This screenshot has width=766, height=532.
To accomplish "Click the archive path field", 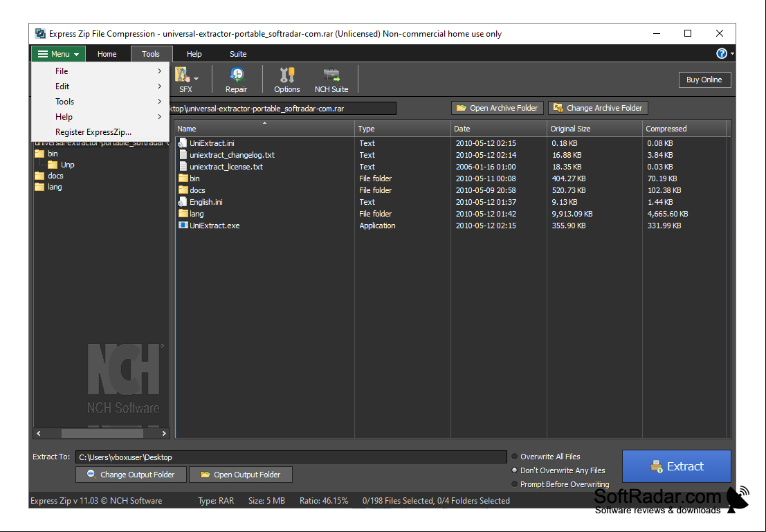I will click(283, 109).
